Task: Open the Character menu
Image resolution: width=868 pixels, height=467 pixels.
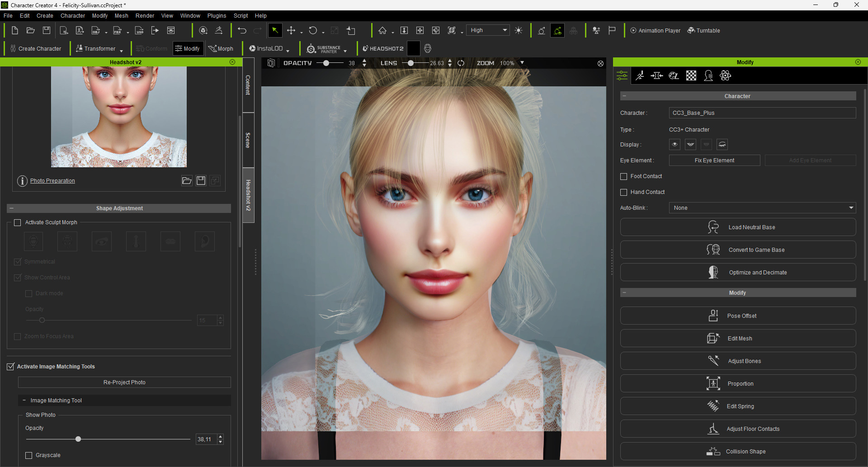Action: point(73,16)
